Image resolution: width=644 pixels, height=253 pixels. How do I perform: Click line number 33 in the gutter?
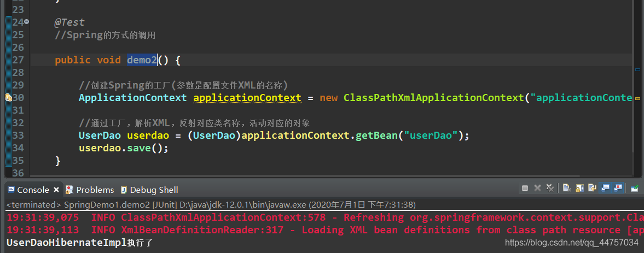[x=18, y=136]
